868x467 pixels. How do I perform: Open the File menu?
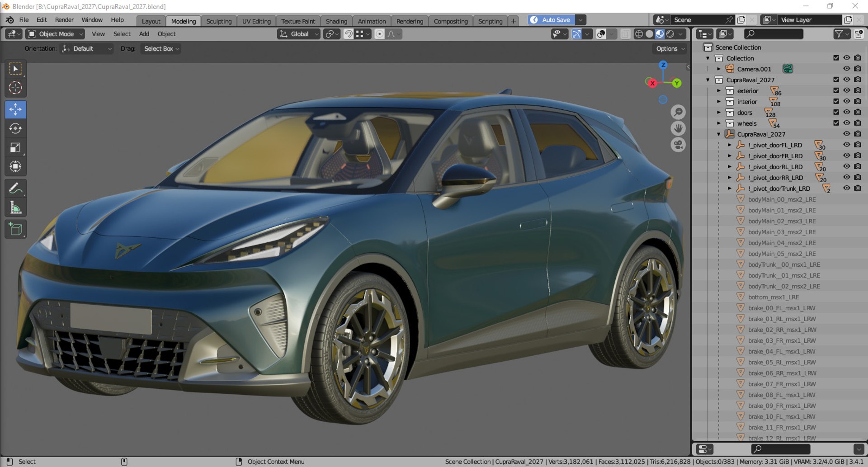pos(24,20)
